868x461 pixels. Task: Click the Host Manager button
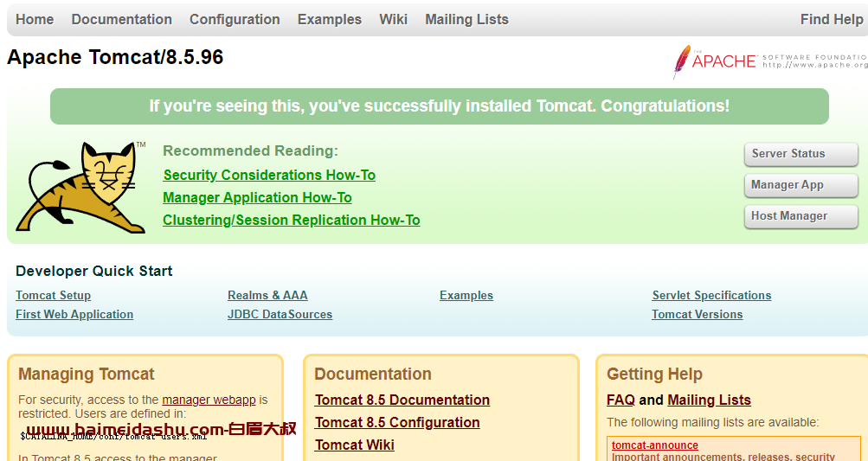point(801,216)
